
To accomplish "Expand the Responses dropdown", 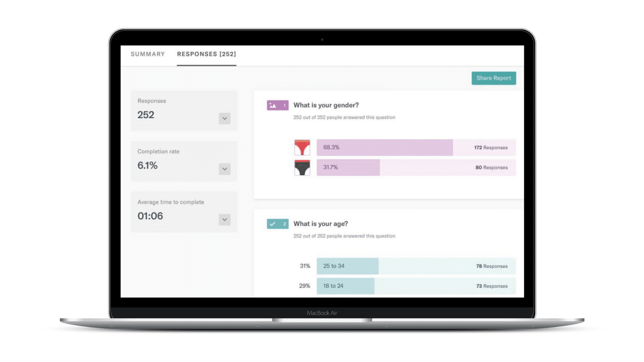I will click(x=224, y=118).
